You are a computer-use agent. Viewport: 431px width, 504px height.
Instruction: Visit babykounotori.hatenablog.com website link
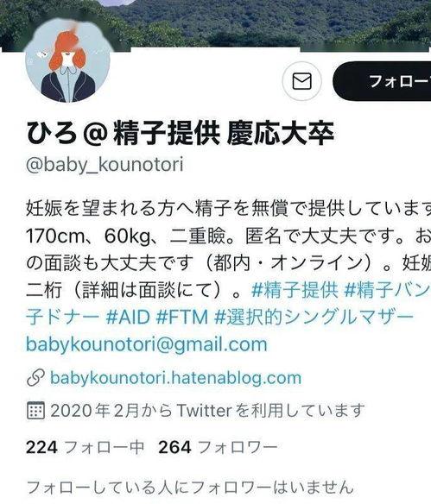(176, 378)
